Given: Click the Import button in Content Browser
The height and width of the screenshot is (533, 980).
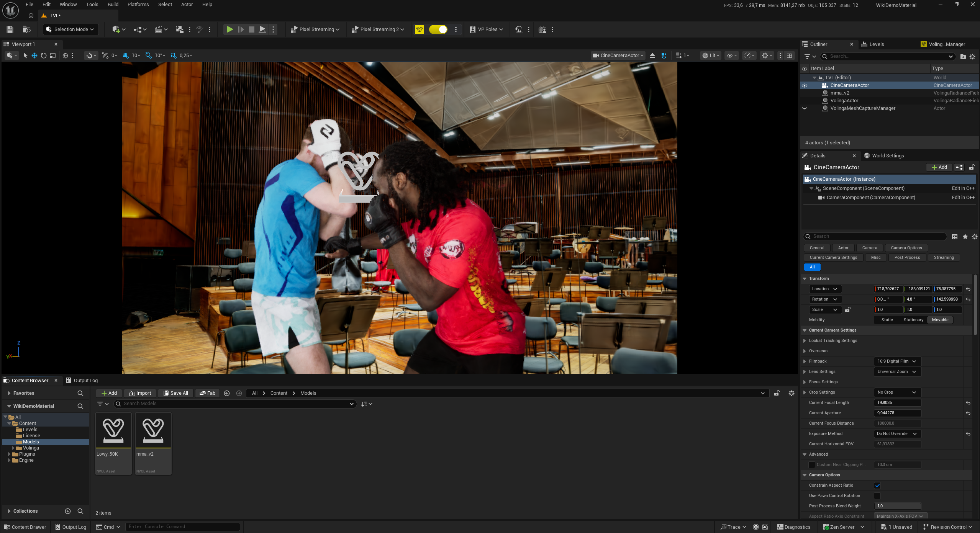Looking at the screenshot, I should [140, 393].
